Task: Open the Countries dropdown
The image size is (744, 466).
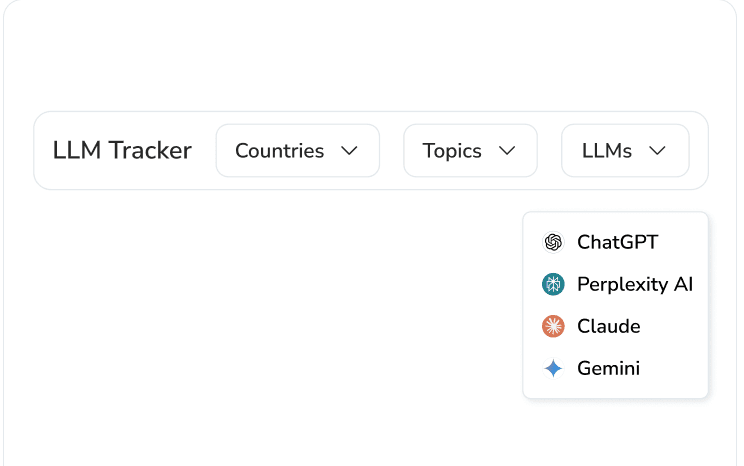Action: pos(298,150)
